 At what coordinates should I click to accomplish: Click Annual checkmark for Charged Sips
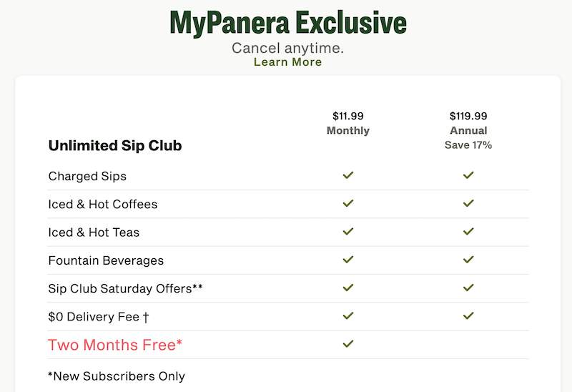coord(468,175)
